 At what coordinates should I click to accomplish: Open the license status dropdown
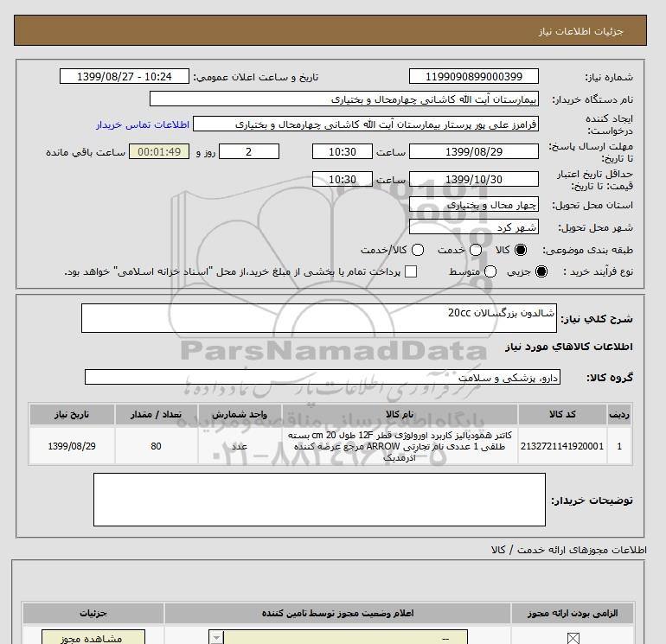click(338, 638)
